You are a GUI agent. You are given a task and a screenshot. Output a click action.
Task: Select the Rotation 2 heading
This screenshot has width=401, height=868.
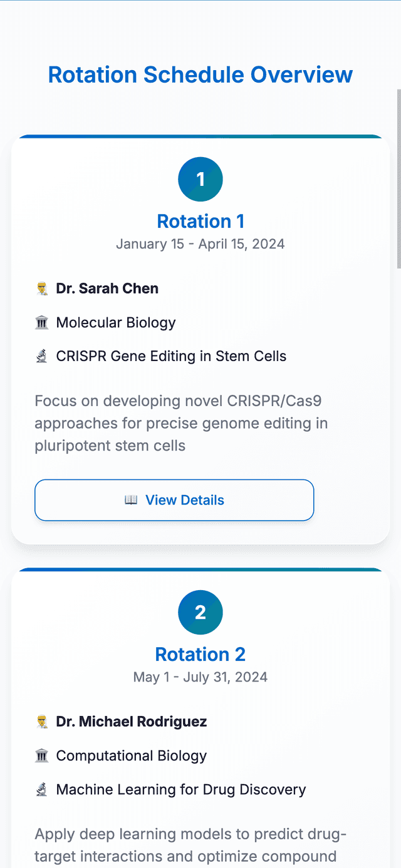(x=200, y=655)
